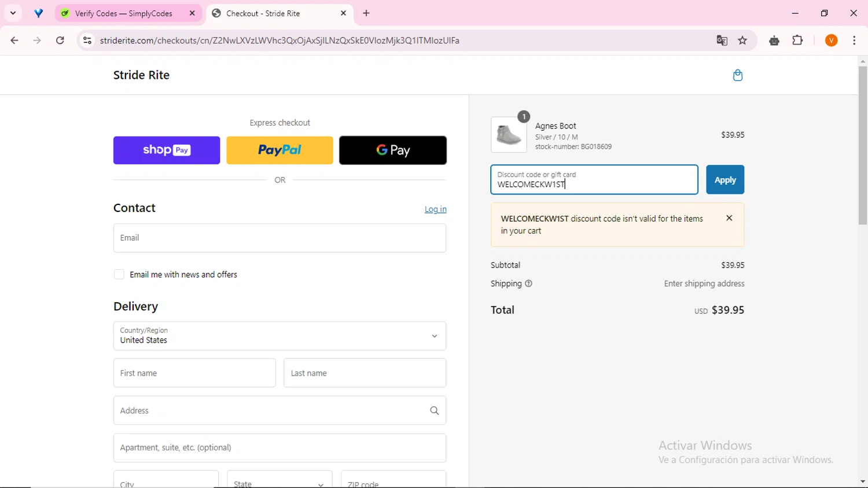Apply the discount code

[x=725, y=180]
